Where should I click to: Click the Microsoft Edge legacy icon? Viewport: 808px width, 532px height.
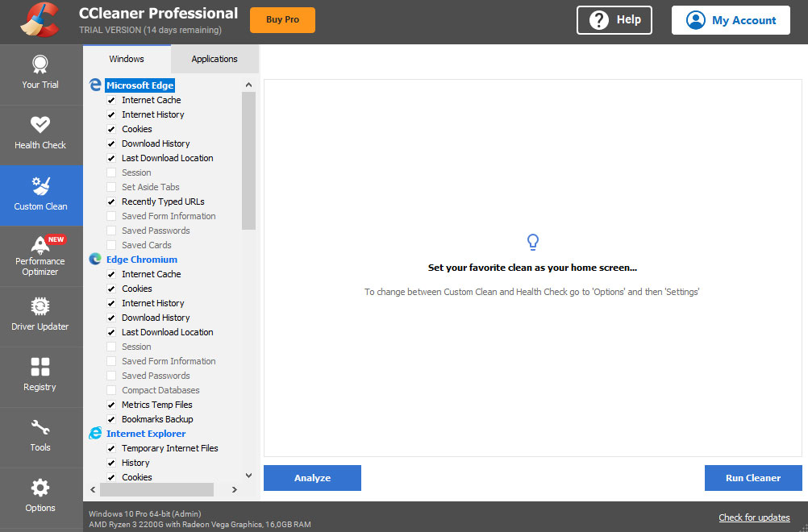(95, 85)
